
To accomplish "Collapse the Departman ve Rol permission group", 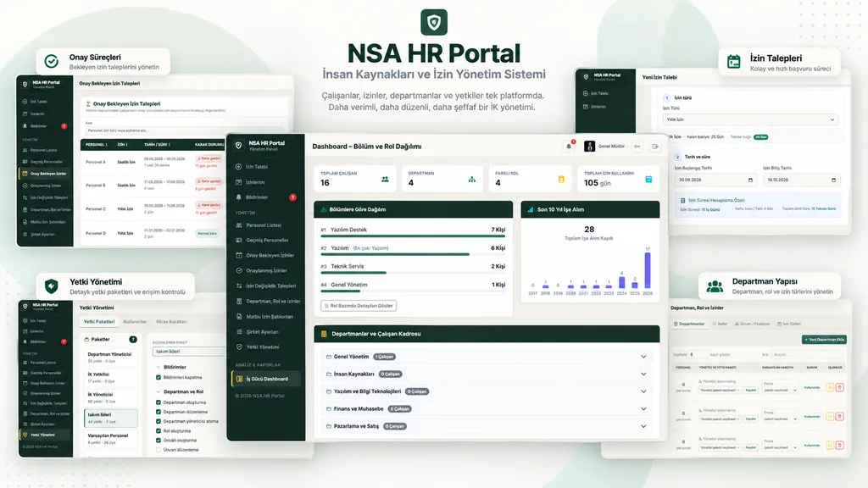I will click(159, 391).
